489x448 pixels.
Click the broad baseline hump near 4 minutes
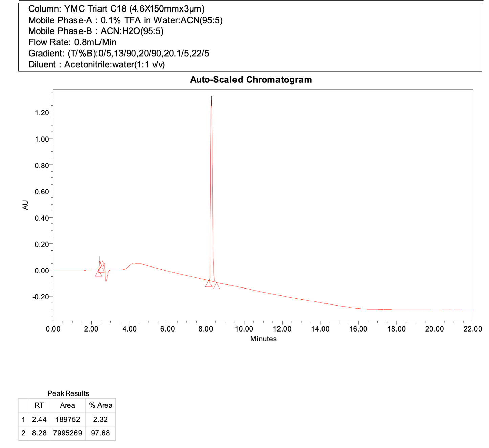pos(135,263)
